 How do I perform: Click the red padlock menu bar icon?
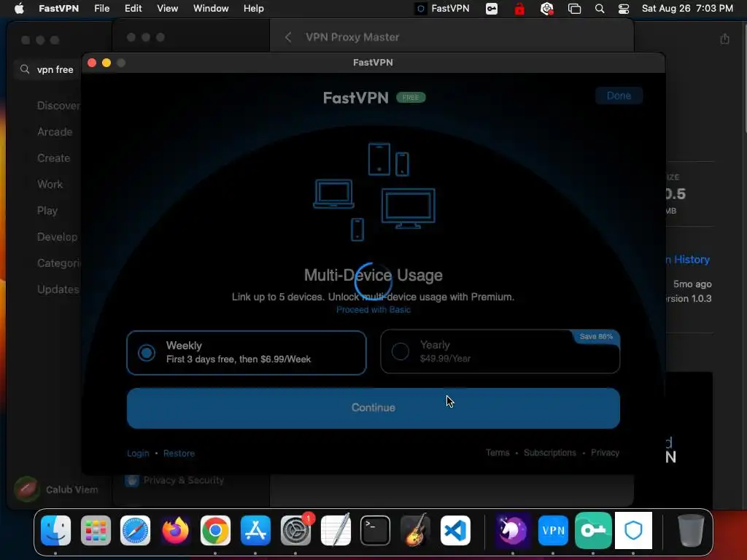(x=519, y=9)
